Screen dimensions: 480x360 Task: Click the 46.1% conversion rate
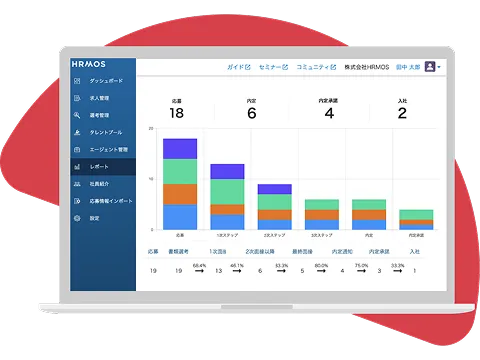(237, 266)
